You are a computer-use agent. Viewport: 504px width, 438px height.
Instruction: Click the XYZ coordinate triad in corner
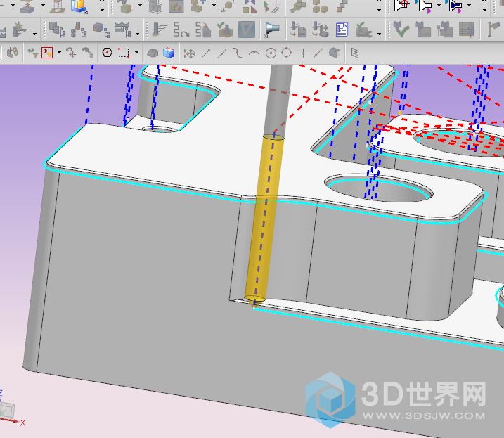(x=10, y=411)
